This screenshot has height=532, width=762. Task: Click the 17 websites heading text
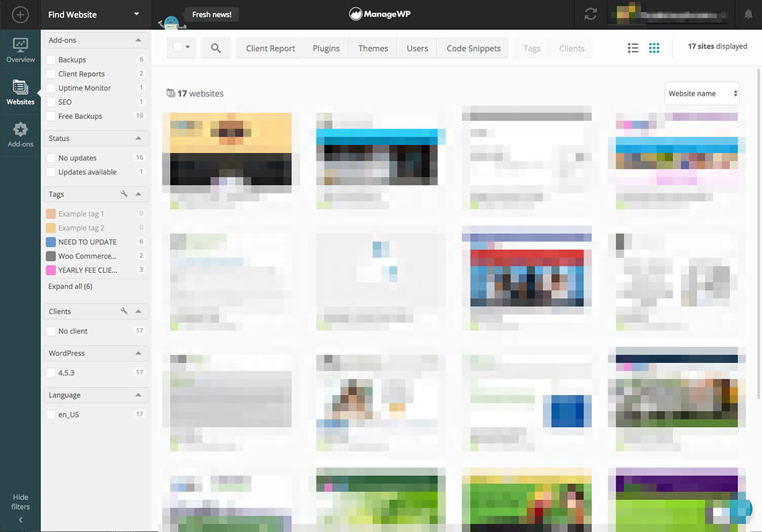tap(200, 93)
